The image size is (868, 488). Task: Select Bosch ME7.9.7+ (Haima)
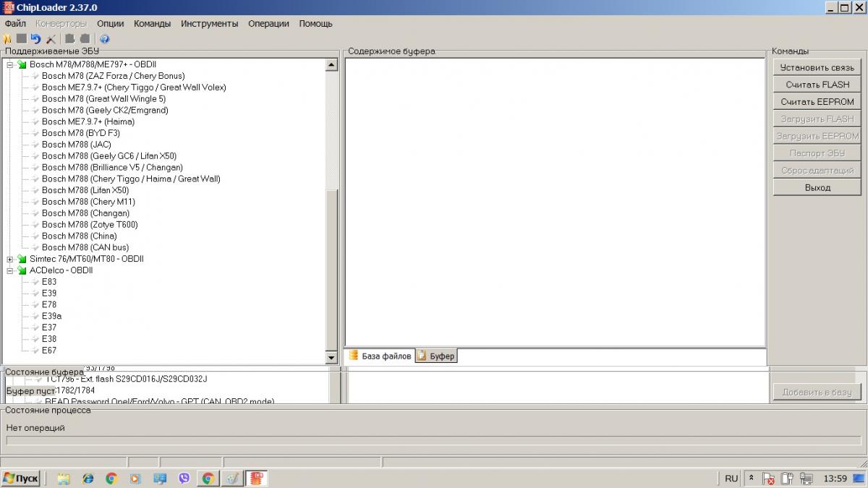pos(88,121)
